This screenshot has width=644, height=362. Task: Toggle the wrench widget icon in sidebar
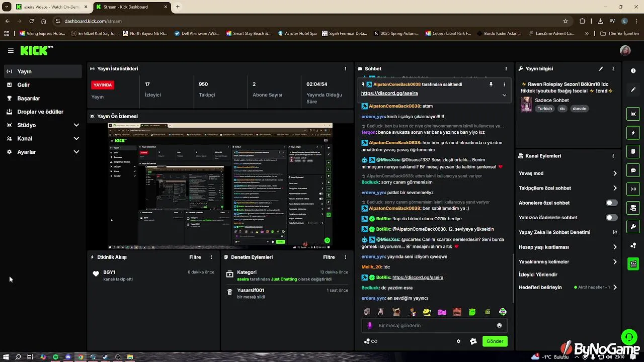pos(633,226)
